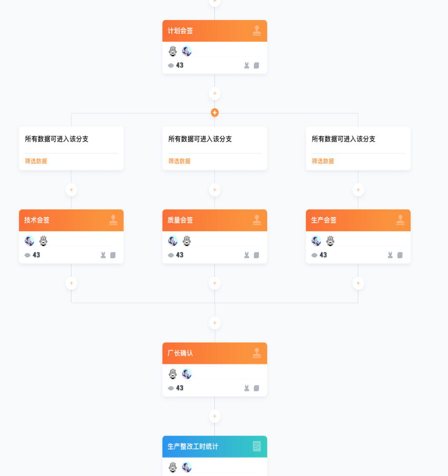The width and height of the screenshot is (448, 476).
Task: Open 筛选数据 link in right branch
Action: click(323, 161)
